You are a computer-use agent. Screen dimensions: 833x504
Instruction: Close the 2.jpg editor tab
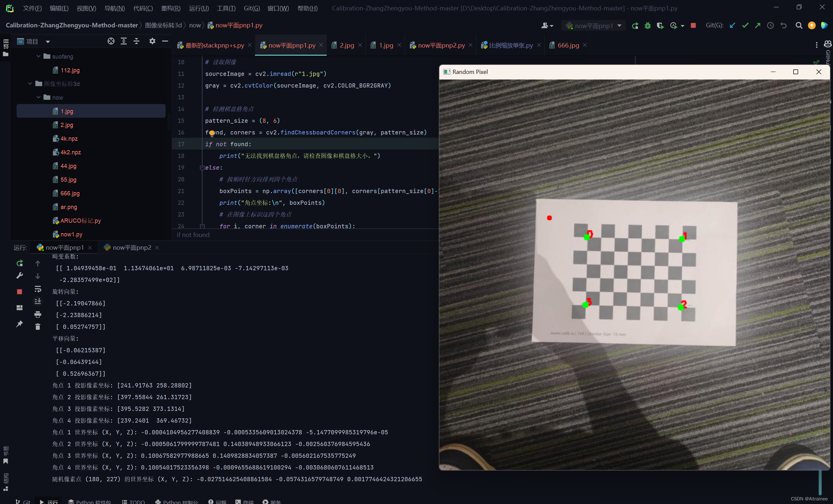pos(360,45)
